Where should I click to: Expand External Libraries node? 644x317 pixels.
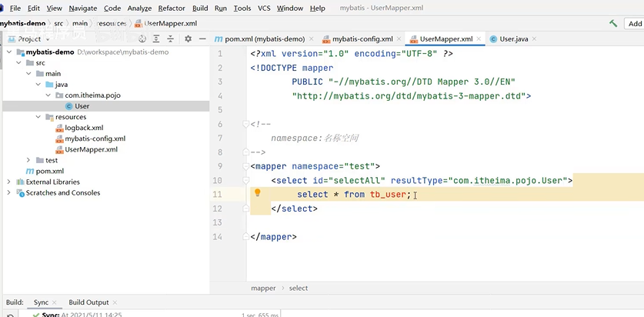(9, 182)
